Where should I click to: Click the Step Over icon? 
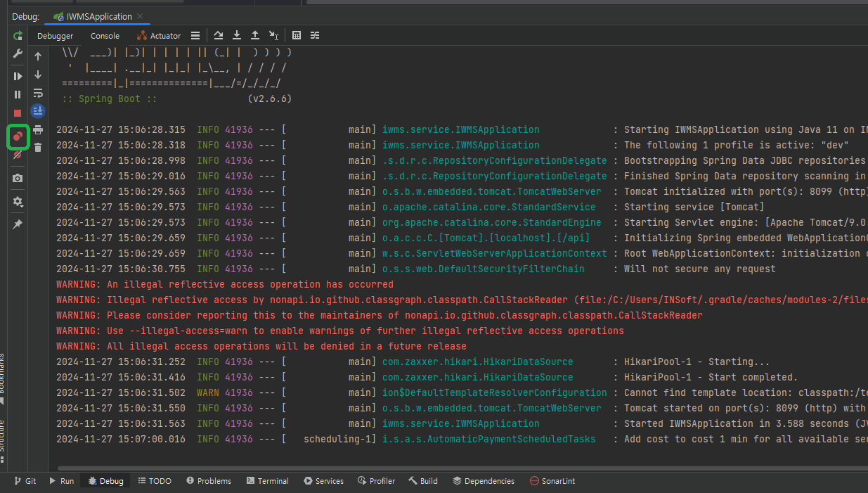click(219, 36)
